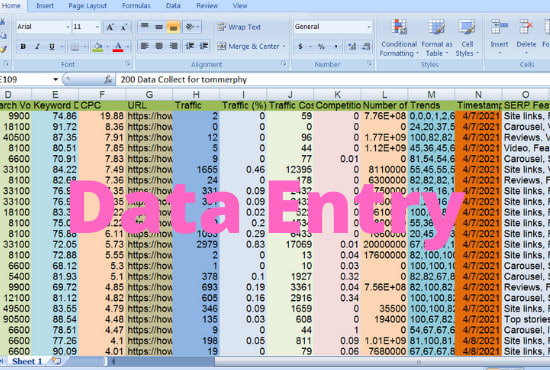Apply Comma Style format

coord(335,46)
